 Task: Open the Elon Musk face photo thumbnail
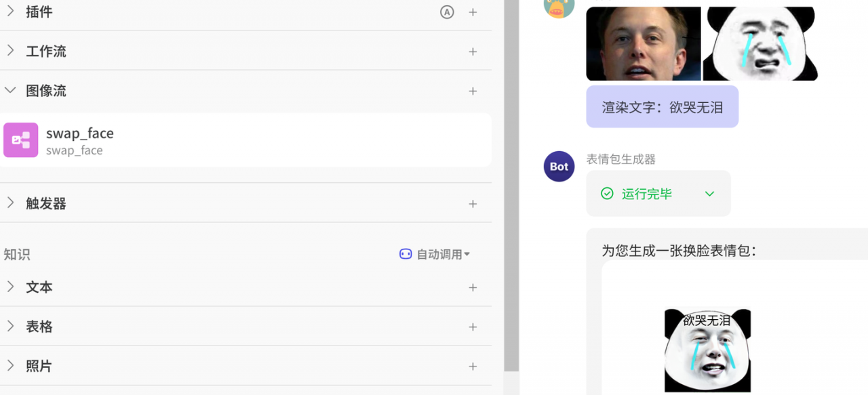click(644, 43)
